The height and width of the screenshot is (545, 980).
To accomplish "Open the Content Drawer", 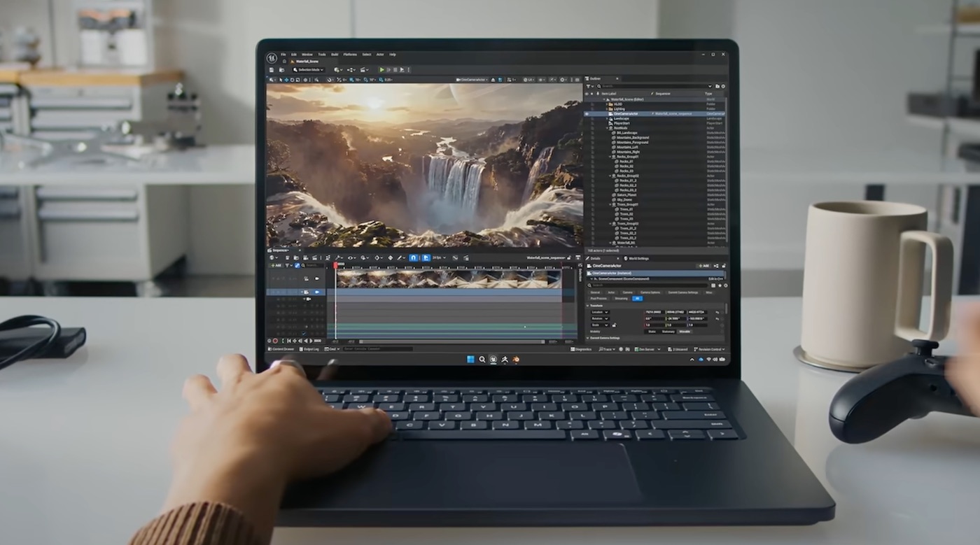I will [x=281, y=349].
